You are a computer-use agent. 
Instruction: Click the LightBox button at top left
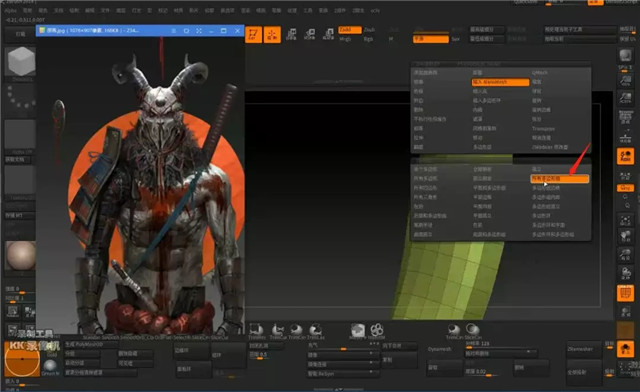tap(20, 34)
